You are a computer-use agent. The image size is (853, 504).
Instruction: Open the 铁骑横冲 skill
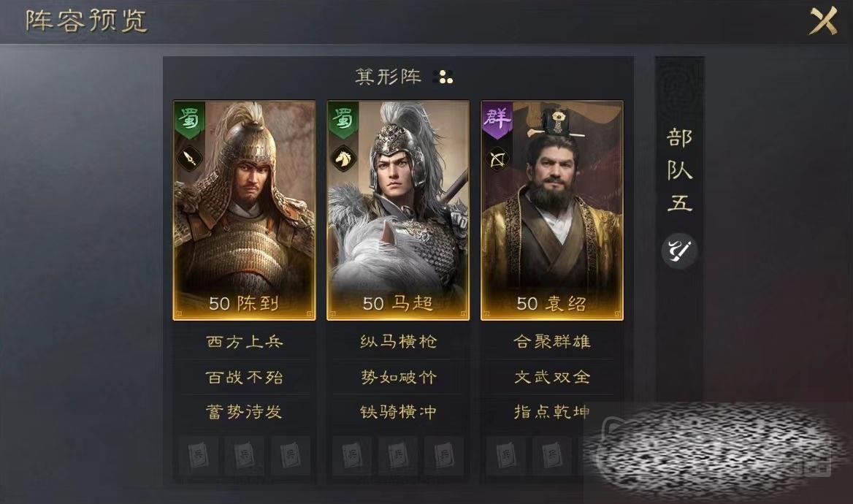click(398, 411)
